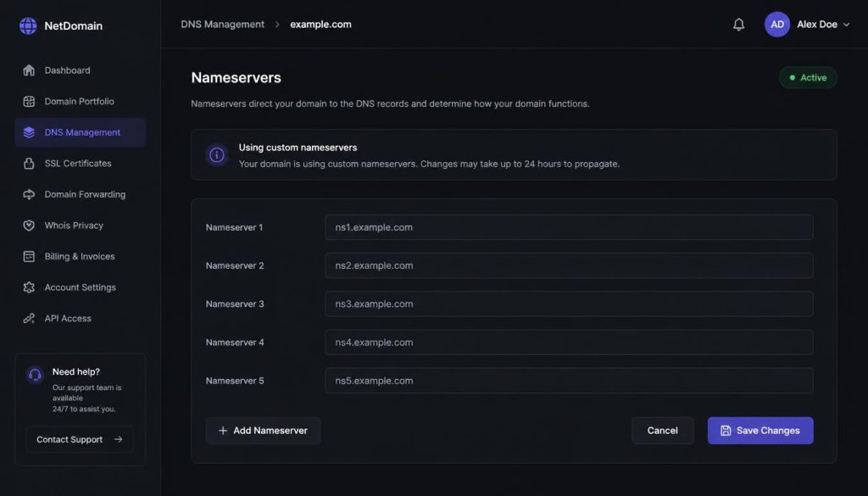
Task: Click the Billing & Invoices icon
Action: (29, 256)
